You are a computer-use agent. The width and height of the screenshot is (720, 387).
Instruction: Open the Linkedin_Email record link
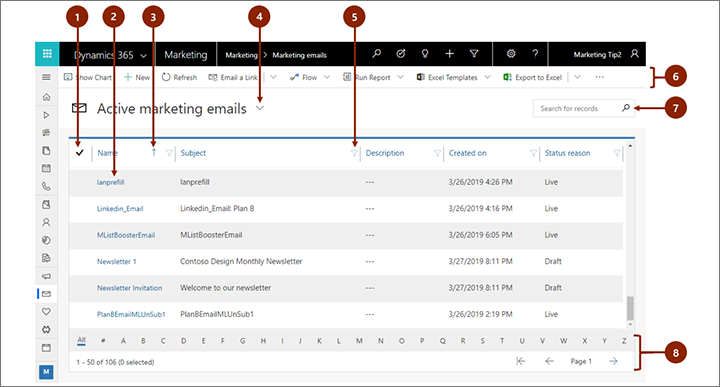coord(120,208)
